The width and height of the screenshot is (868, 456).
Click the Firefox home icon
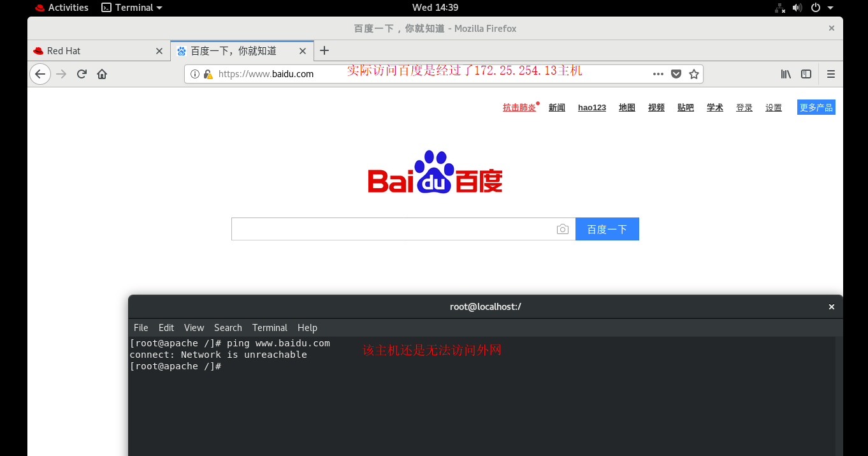tap(102, 73)
